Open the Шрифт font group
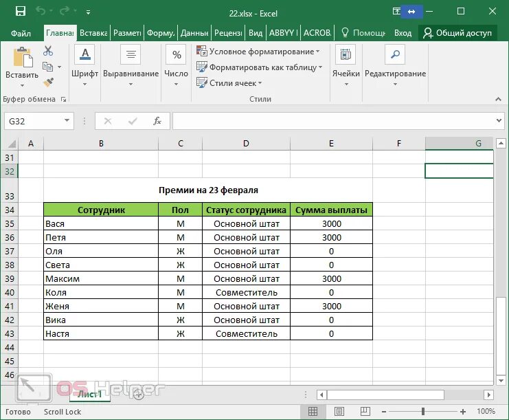509x420 pixels. coord(84,66)
